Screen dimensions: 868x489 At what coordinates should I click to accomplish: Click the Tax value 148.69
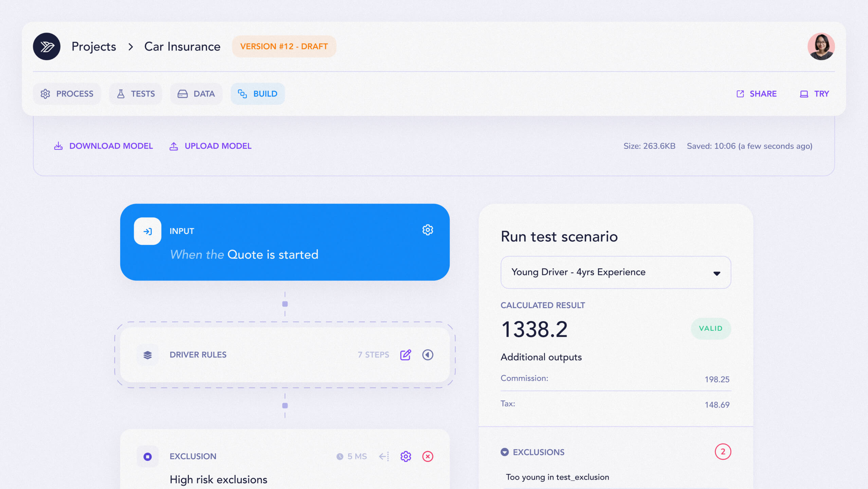point(717,405)
